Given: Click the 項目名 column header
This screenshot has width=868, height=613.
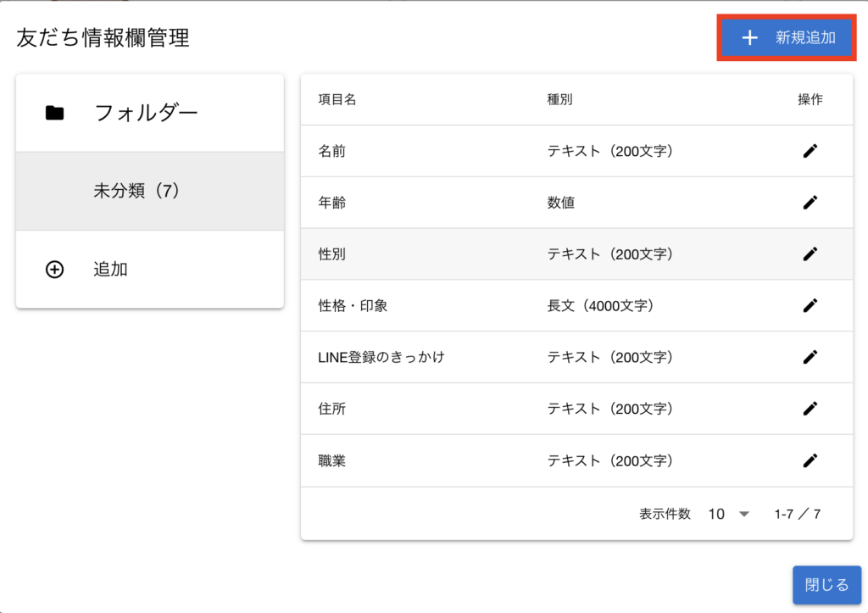Looking at the screenshot, I should pos(337,99).
